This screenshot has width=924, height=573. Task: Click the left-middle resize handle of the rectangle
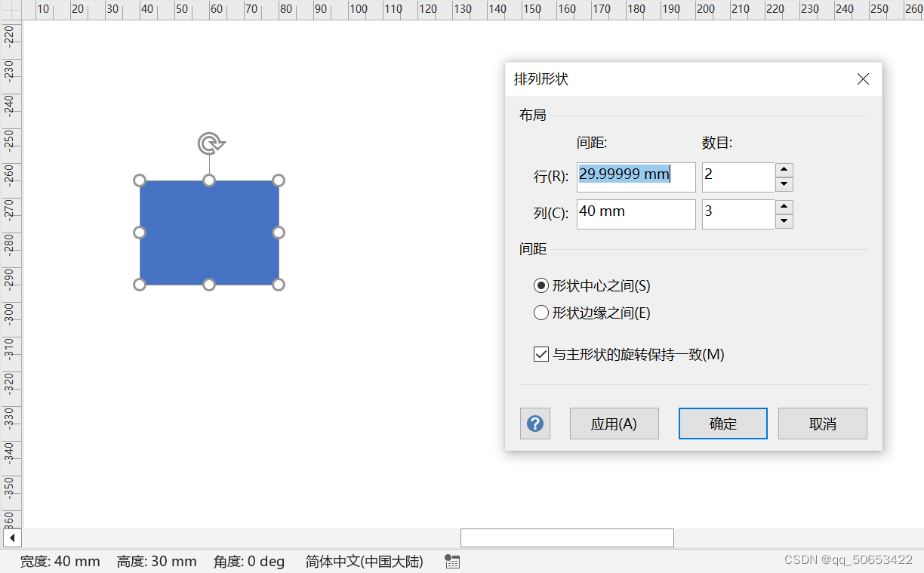pos(140,233)
